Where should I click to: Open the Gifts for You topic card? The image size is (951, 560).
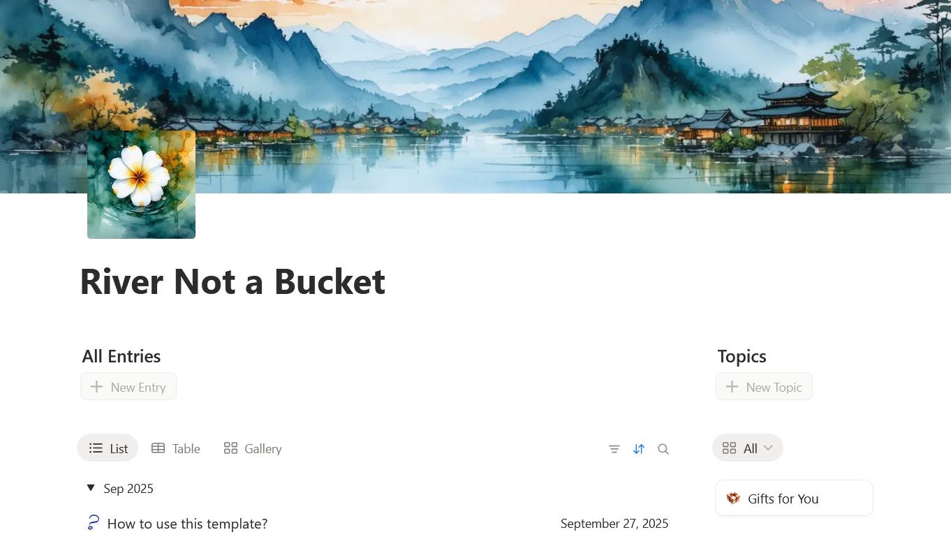click(x=794, y=498)
